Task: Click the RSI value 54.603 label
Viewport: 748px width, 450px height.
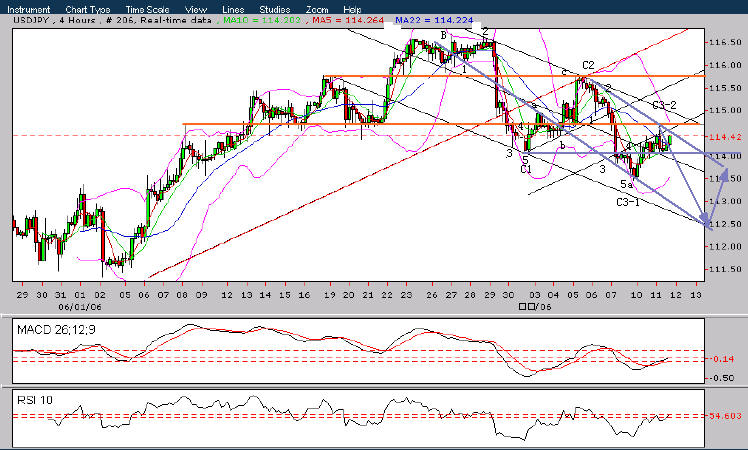Action: click(726, 416)
